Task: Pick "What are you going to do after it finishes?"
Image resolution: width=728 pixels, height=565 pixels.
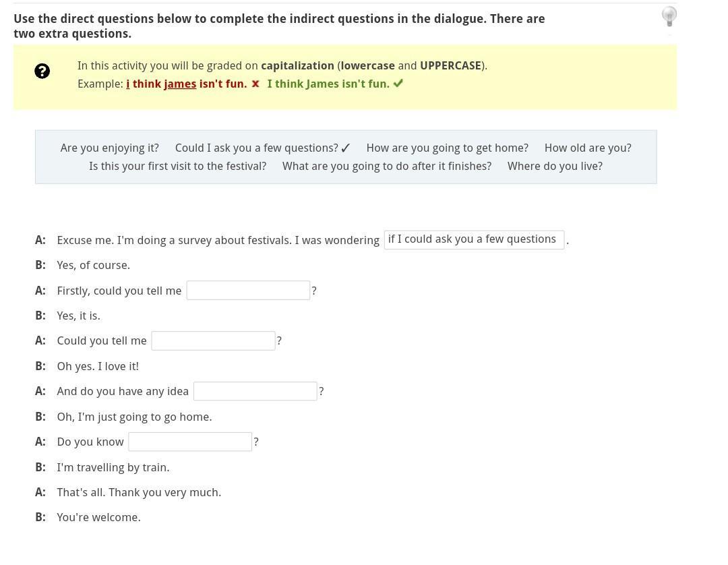Action: pyautogui.click(x=387, y=166)
